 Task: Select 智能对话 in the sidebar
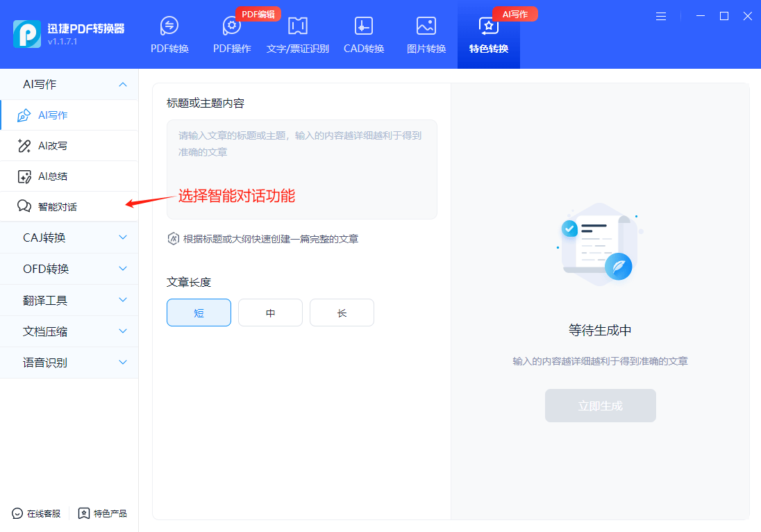57,207
